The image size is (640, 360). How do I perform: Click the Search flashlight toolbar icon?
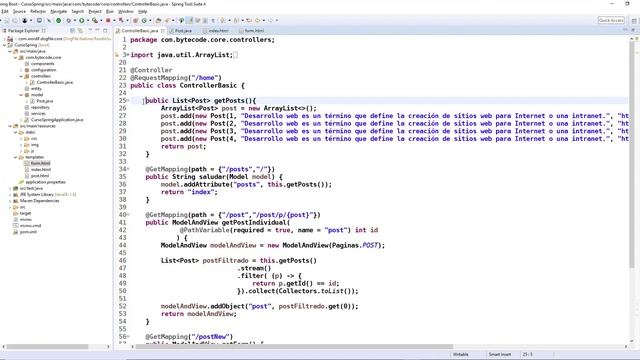(167, 20)
